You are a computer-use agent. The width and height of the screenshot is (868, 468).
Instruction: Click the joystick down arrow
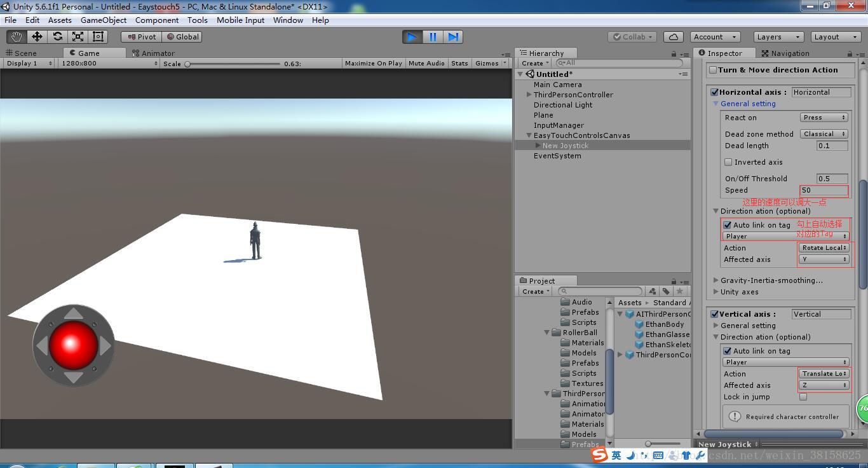pos(74,378)
